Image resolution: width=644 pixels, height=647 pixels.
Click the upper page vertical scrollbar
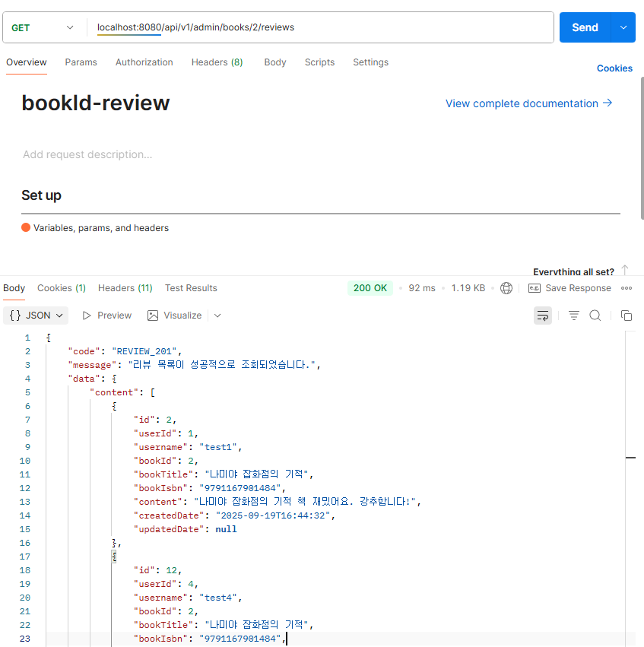642,148
